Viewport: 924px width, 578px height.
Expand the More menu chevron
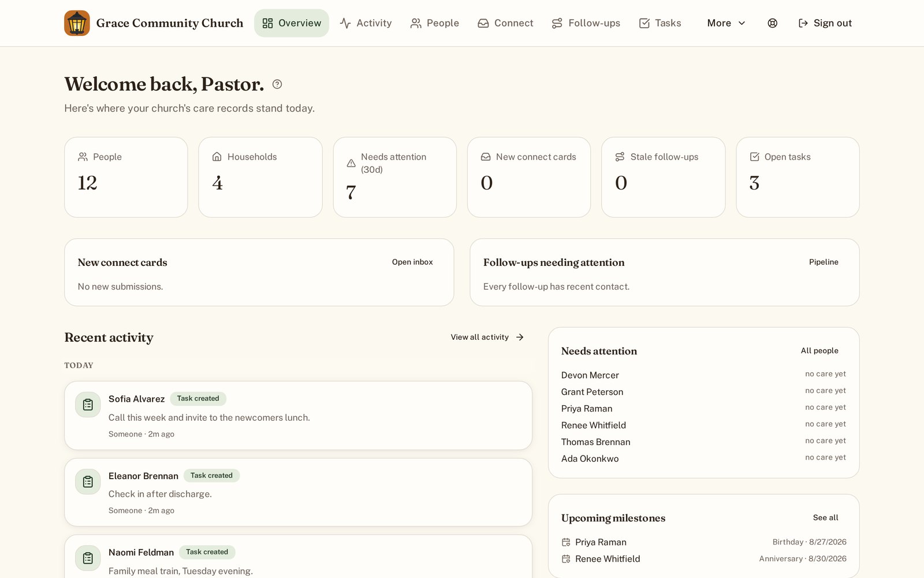(742, 23)
